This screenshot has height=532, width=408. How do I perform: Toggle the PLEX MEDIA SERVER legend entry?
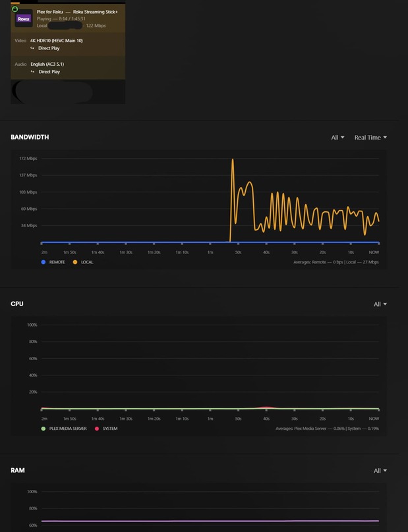[x=64, y=429]
